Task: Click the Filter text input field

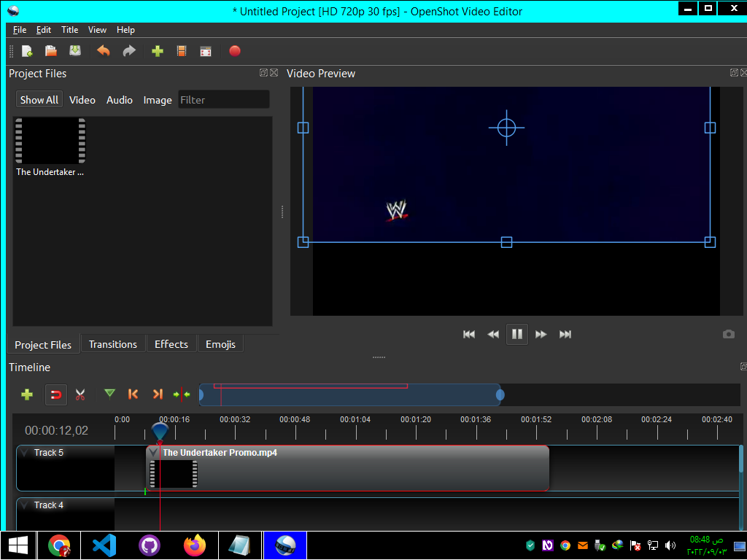Action: pos(223,100)
